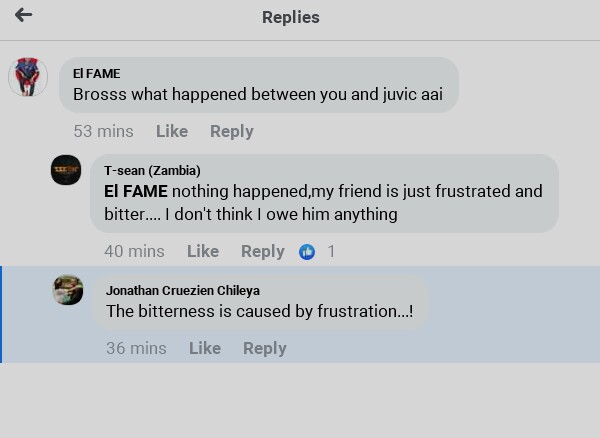Show reaction count 1 beside thumbs-up

click(331, 252)
